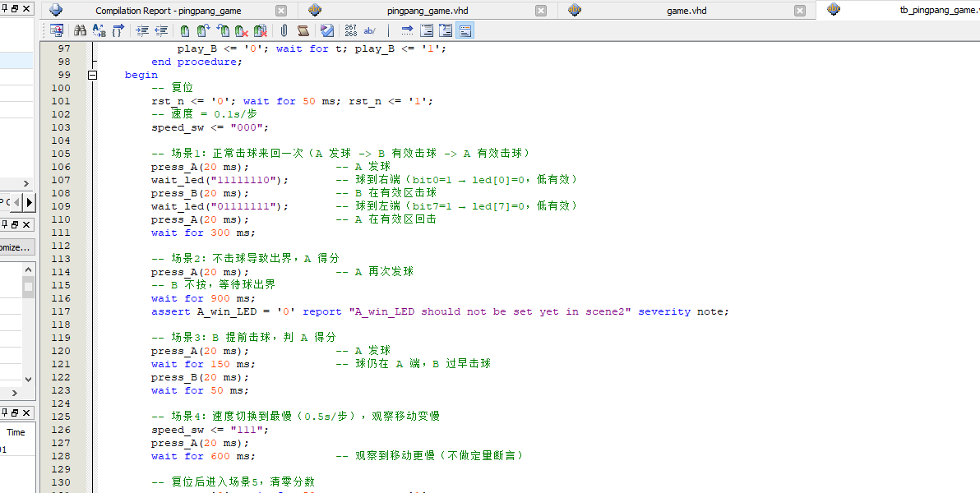
Task: Open the Replace (A to B) tool
Action: point(99,30)
